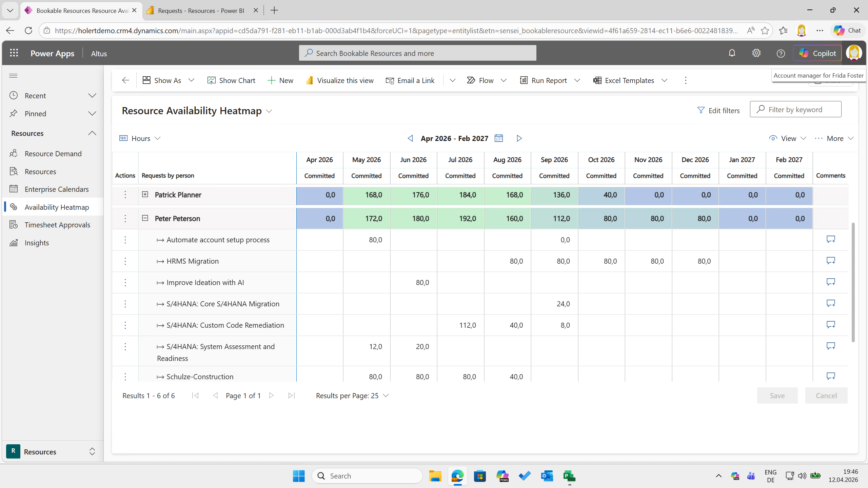Toggle the left navigation hamburger menu
868x488 pixels.
click(13, 76)
